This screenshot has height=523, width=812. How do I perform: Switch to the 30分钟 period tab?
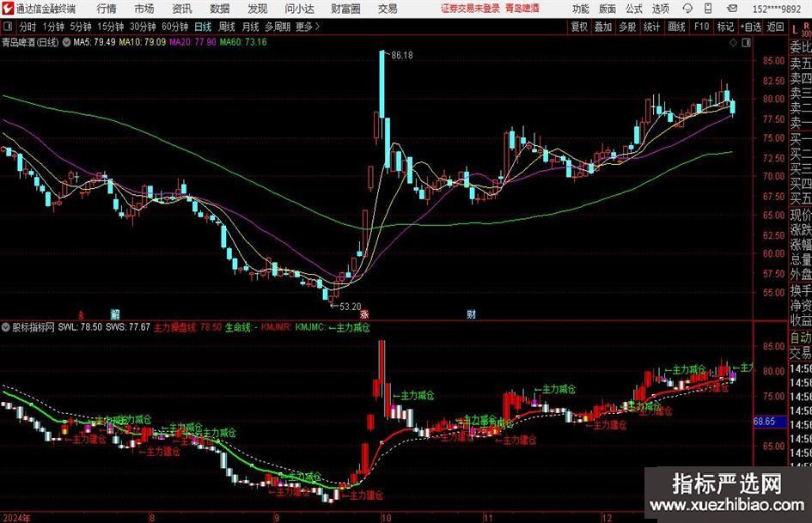(143, 27)
